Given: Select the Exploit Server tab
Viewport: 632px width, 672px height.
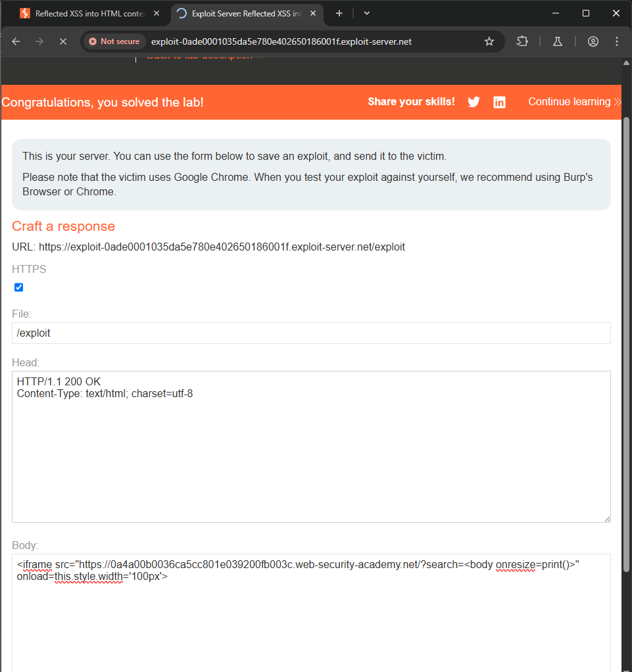Looking at the screenshot, I should coord(247,14).
